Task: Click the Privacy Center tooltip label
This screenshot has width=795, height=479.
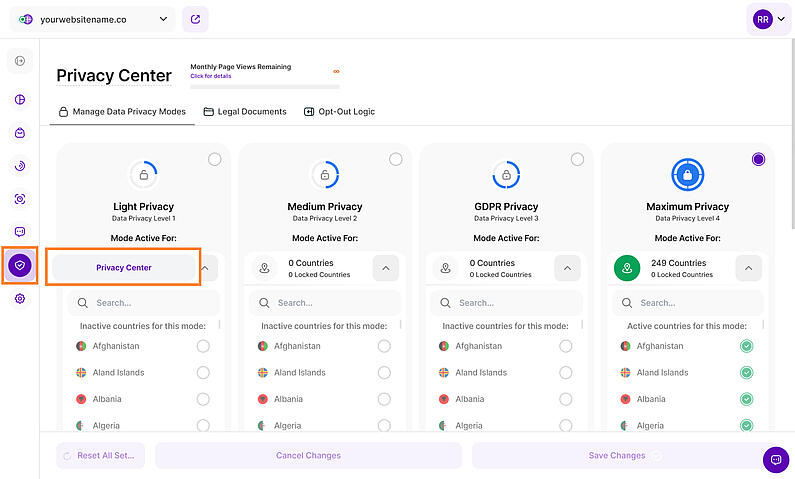Action: click(124, 268)
